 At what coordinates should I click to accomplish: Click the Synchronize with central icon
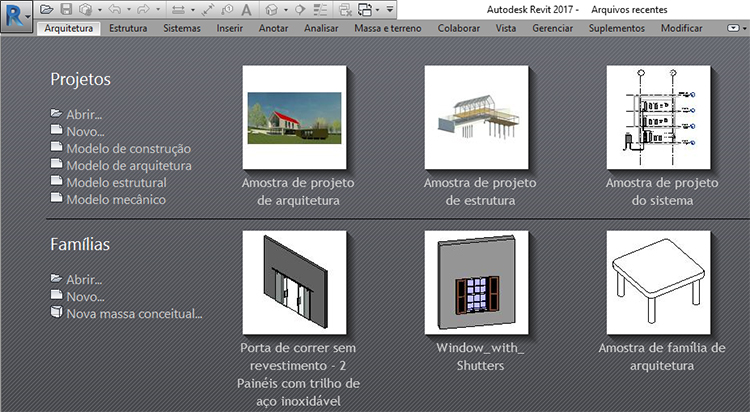(x=85, y=9)
